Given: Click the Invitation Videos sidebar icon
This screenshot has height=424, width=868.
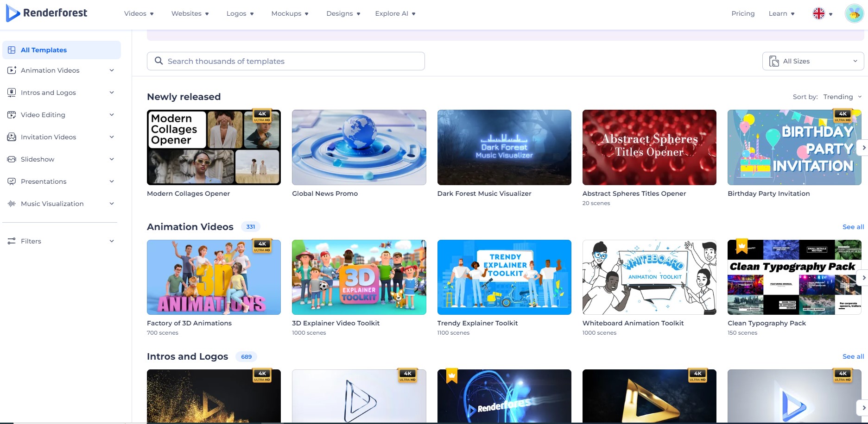Looking at the screenshot, I should pos(12,137).
